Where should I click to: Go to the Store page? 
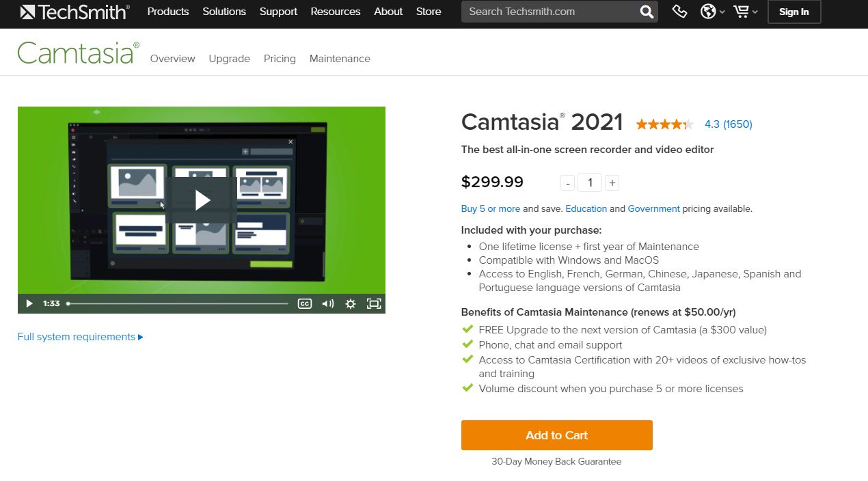coord(429,12)
